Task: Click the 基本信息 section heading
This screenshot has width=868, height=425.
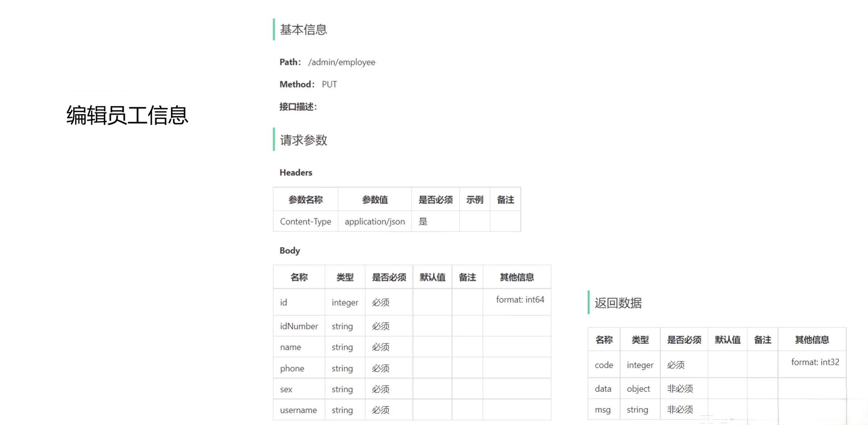Action: click(x=303, y=29)
